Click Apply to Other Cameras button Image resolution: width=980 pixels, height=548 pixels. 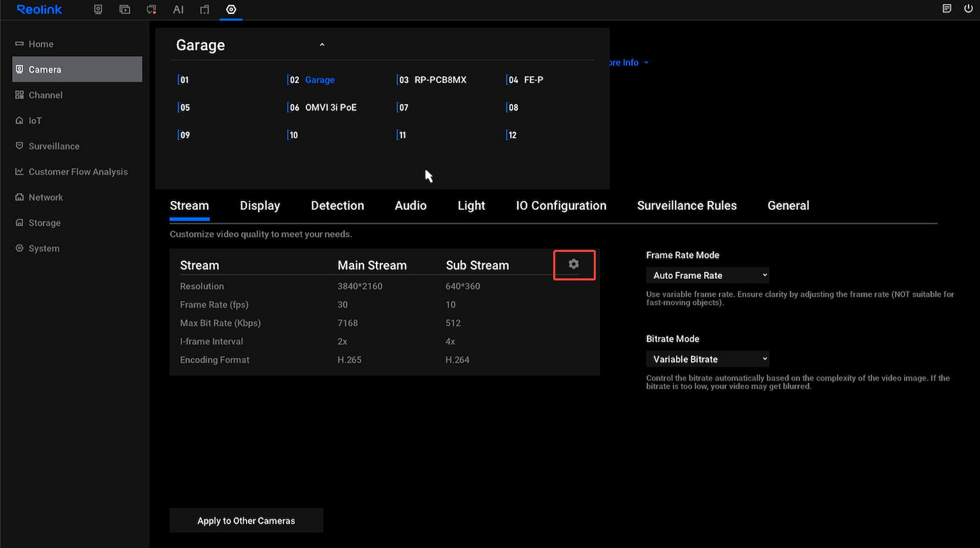pos(246,521)
